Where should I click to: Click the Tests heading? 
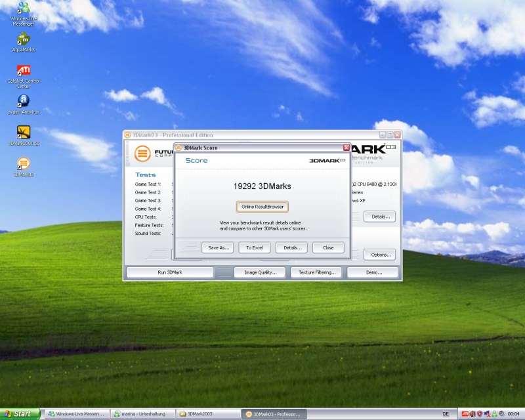(x=145, y=175)
